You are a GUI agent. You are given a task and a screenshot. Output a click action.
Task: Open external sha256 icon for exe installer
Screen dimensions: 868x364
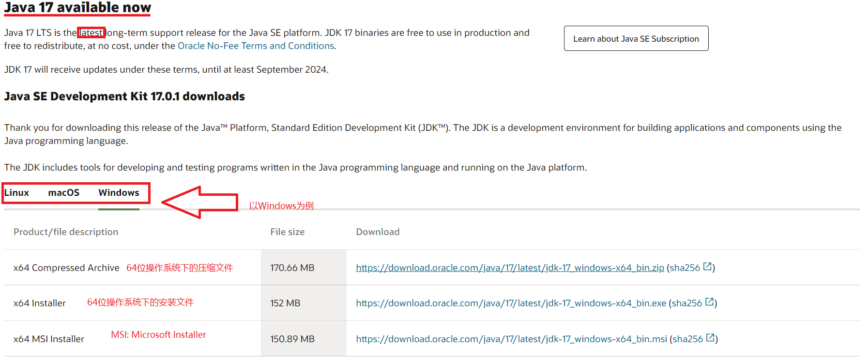[x=709, y=302]
